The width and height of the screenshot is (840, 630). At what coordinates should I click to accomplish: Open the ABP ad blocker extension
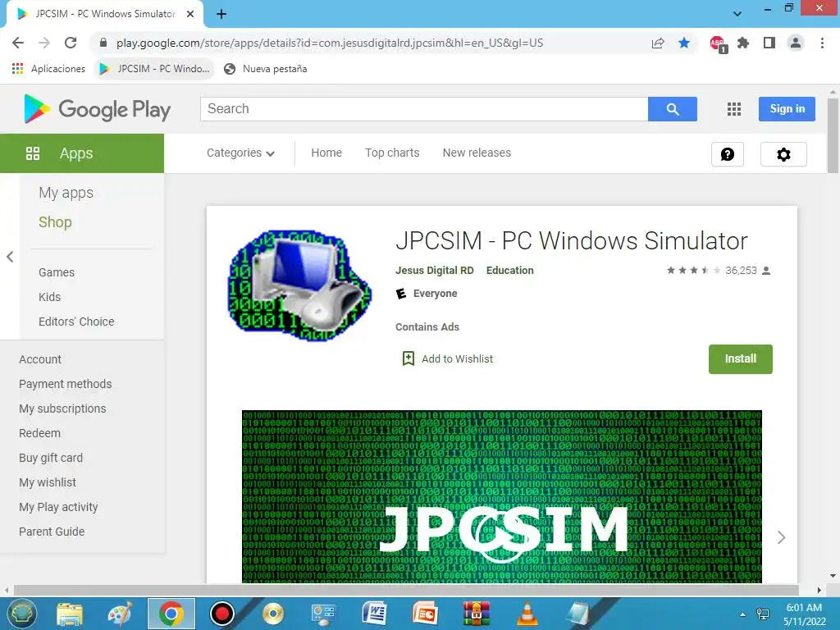tap(718, 43)
